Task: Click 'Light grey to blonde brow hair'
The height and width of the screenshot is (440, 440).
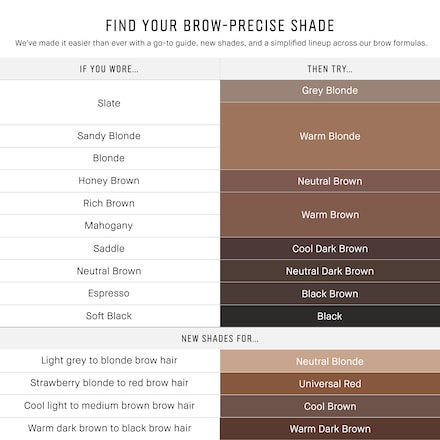Action: pyautogui.click(x=109, y=360)
